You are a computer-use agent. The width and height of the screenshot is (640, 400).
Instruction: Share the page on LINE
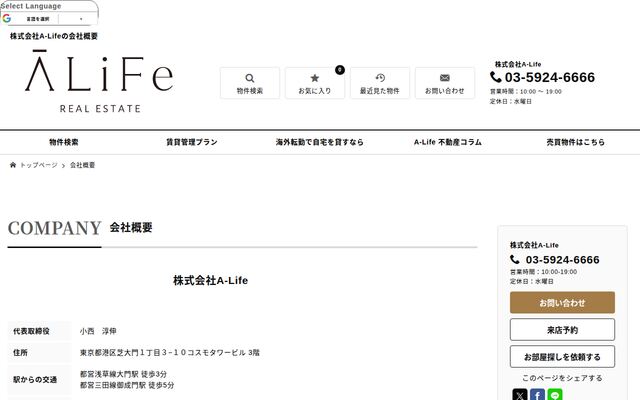click(x=555, y=394)
